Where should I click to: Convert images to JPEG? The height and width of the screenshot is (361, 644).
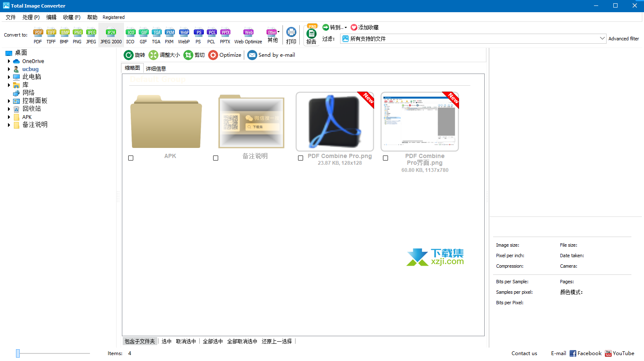pyautogui.click(x=91, y=36)
